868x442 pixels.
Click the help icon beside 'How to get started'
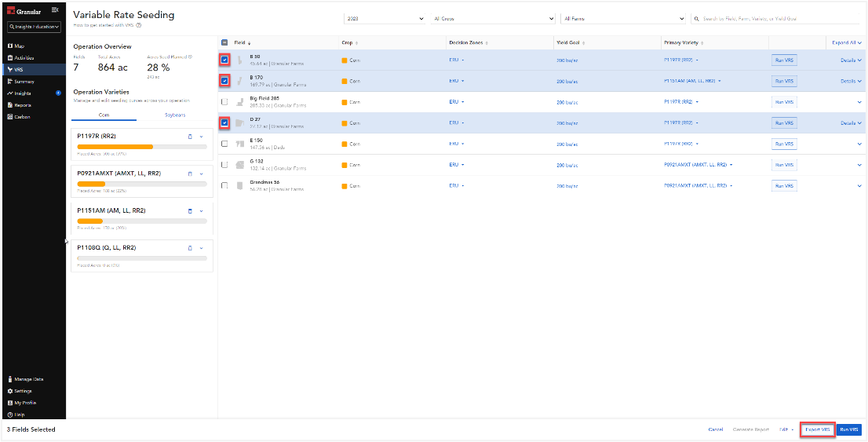click(139, 25)
